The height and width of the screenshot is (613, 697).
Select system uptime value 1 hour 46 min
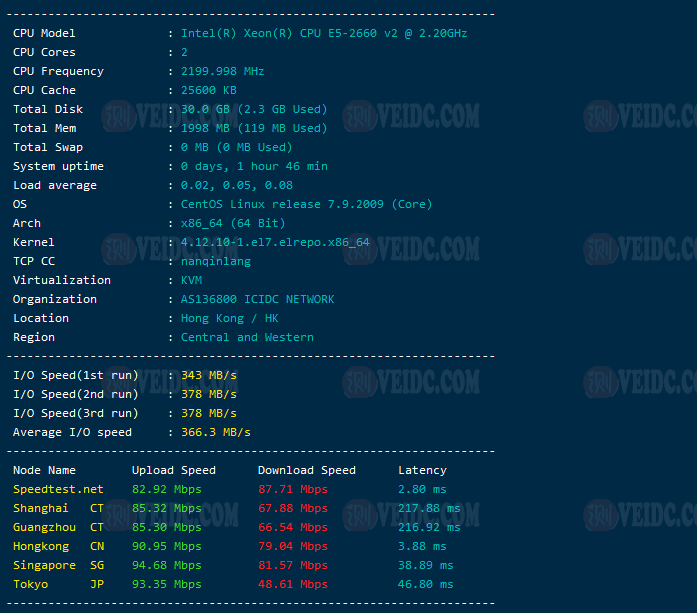(282, 166)
